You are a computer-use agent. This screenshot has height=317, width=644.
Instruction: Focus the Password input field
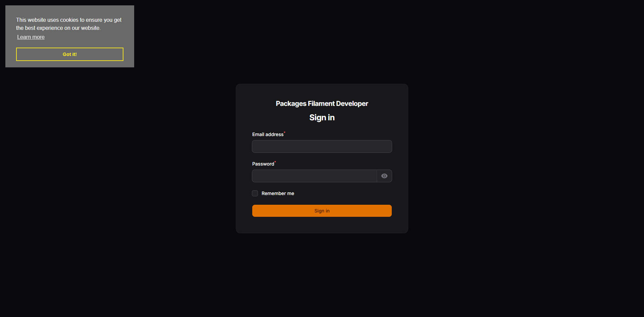point(314,176)
